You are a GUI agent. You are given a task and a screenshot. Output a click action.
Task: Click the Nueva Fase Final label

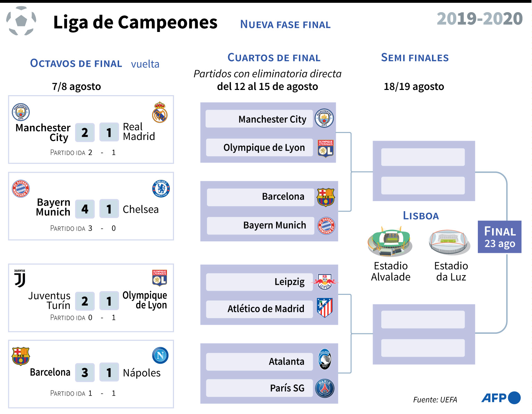point(285,25)
